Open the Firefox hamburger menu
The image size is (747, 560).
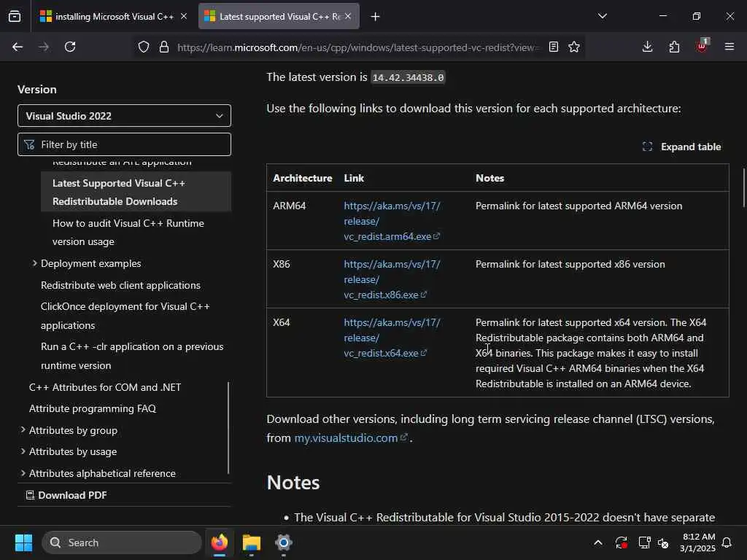pos(729,47)
